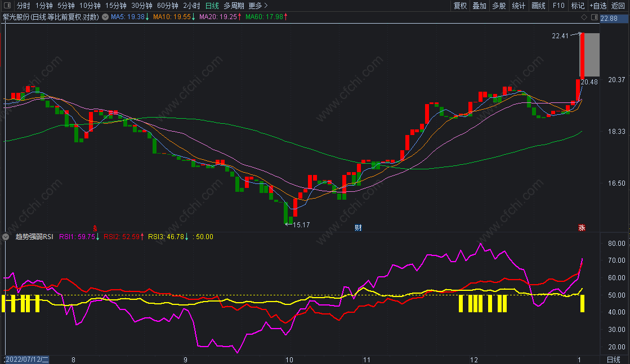Select the 30分钟 timeframe
This screenshot has width=630, height=364.
pos(142,6)
